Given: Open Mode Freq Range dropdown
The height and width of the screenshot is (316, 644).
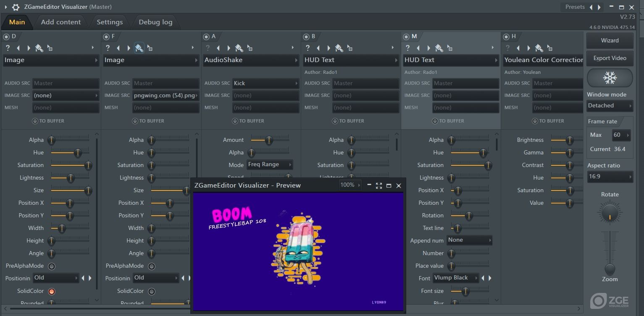Looking at the screenshot, I should click(269, 165).
